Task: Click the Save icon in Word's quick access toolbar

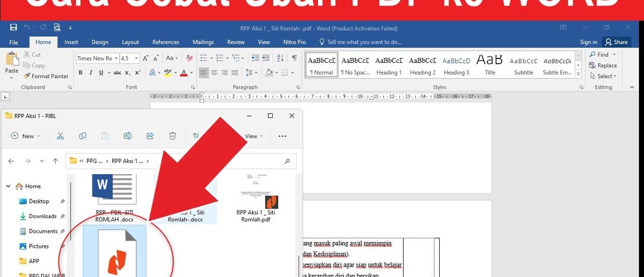Action: pyautogui.click(x=14, y=27)
